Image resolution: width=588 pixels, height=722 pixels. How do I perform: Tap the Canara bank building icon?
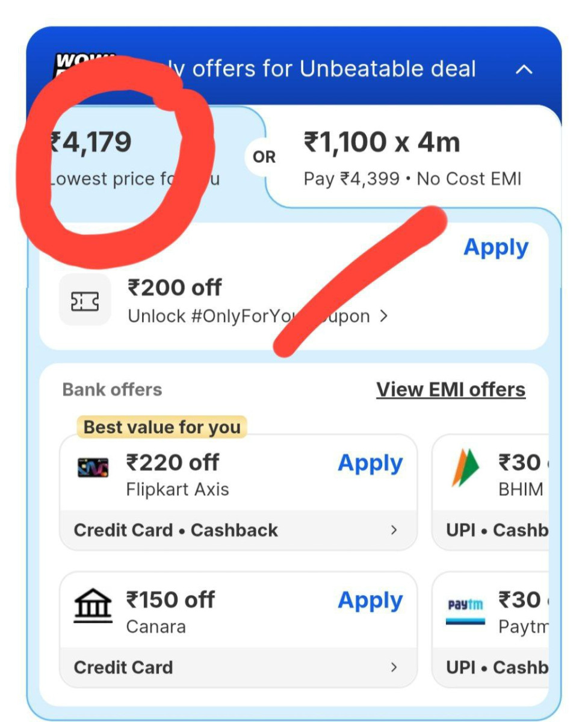coord(93,605)
